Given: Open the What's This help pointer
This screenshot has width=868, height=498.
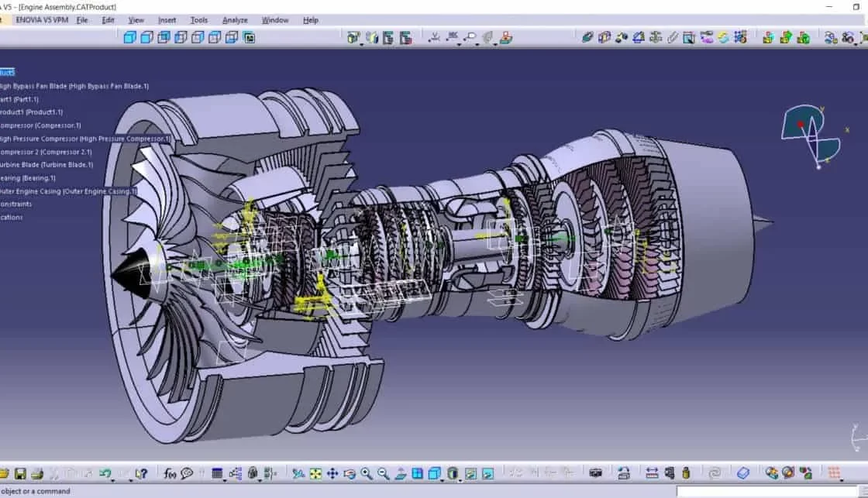Looking at the screenshot, I should [141, 474].
